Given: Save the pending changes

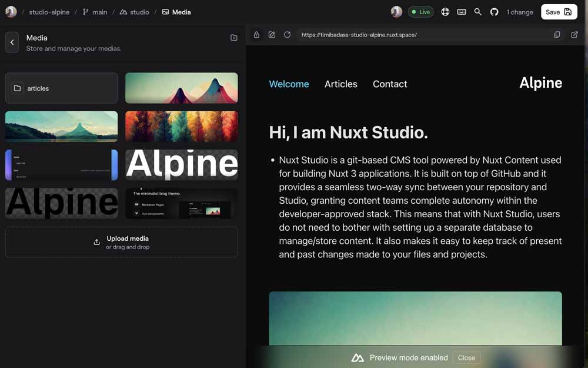Looking at the screenshot, I should point(558,12).
